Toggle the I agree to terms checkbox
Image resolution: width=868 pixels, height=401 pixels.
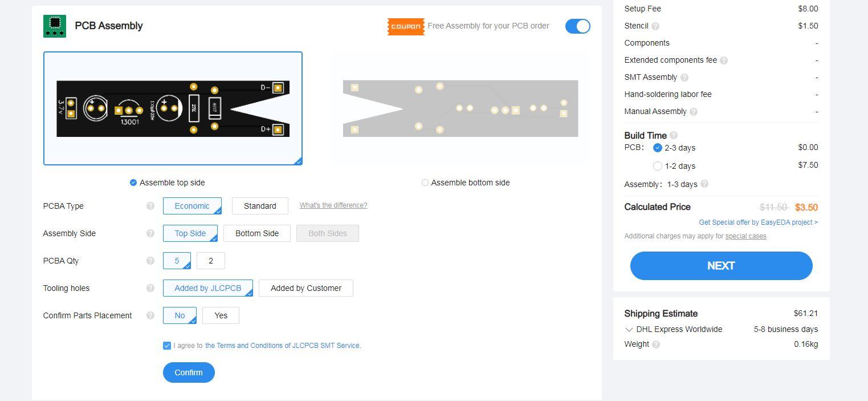point(167,346)
